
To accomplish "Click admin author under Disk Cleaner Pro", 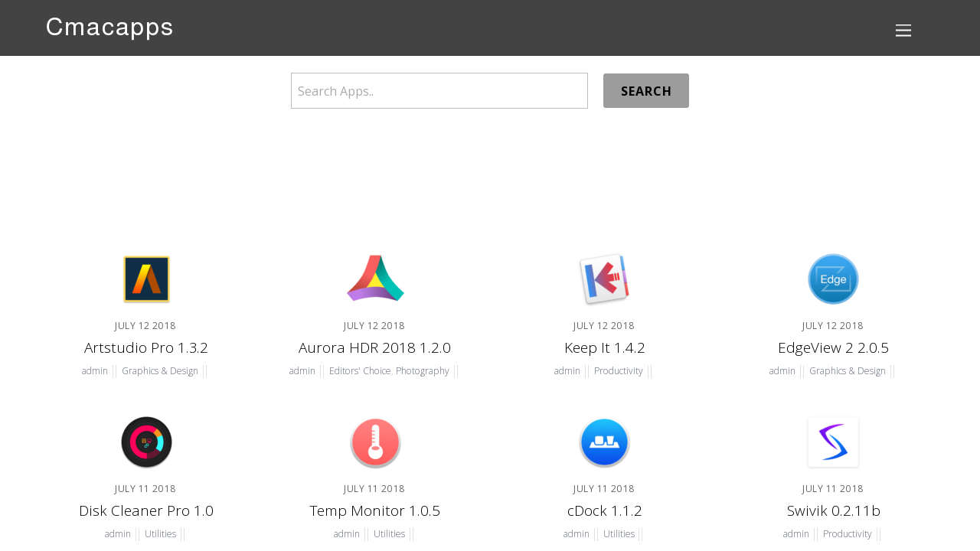I will (118, 534).
